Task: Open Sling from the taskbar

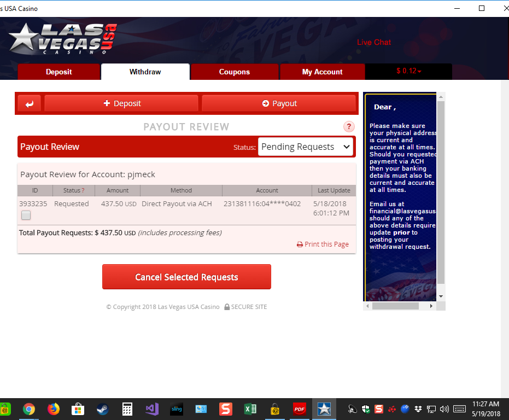Action: [x=177, y=409]
